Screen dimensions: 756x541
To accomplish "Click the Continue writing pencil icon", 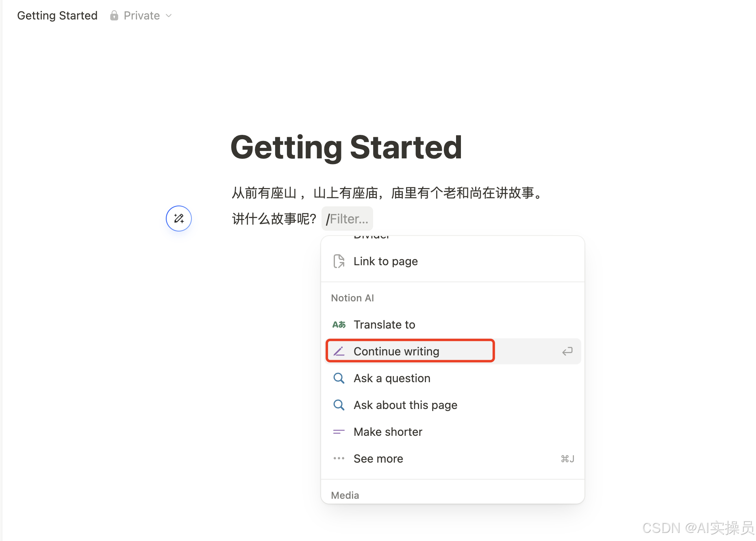I will coord(339,351).
